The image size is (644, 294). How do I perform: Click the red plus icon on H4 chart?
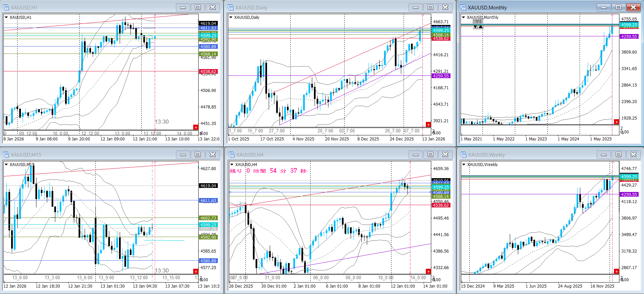428,271
